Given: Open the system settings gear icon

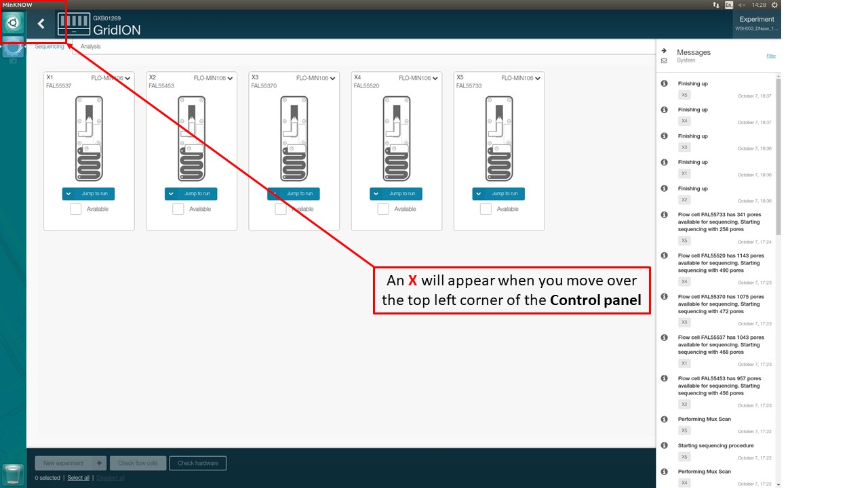Looking at the screenshot, I should click(774, 5).
